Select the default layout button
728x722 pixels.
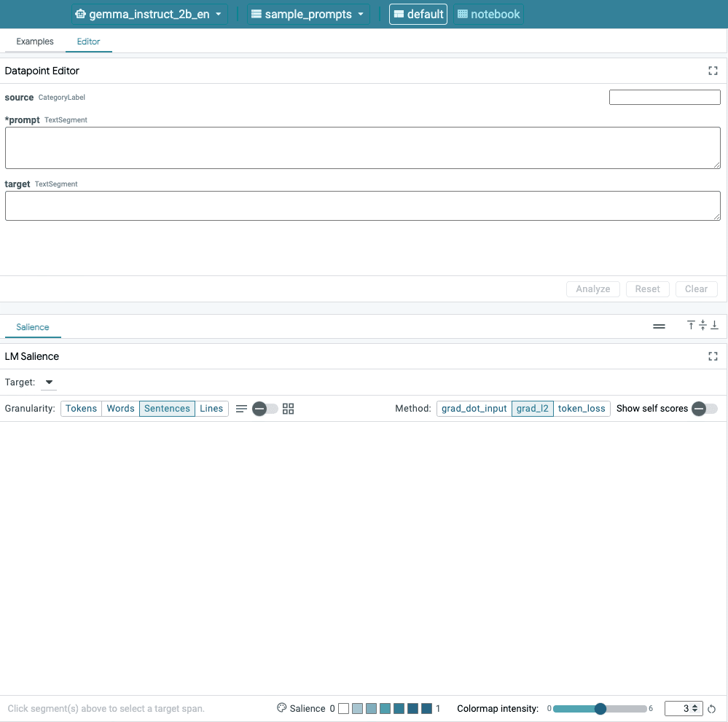[418, 14]
